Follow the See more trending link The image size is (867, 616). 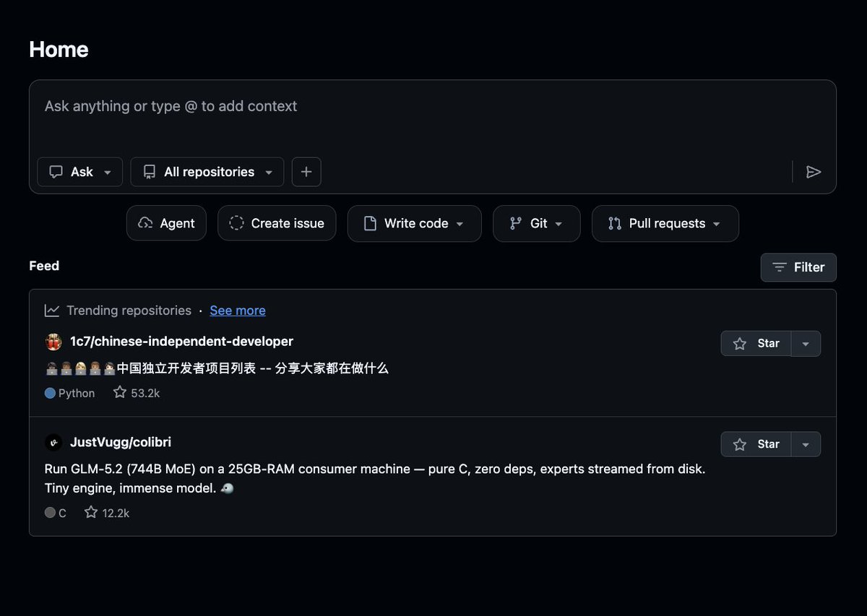238,311
